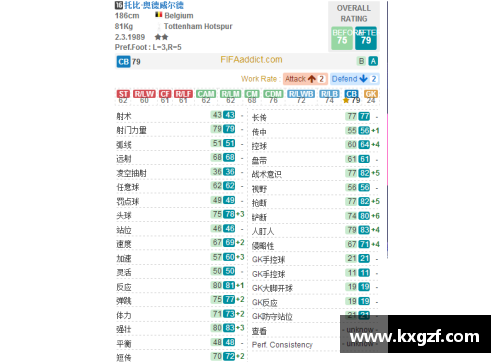The height and width of the screenshot is (362, 500).
Task: Click the 长传 stat row label
Action: coord(259,117)
